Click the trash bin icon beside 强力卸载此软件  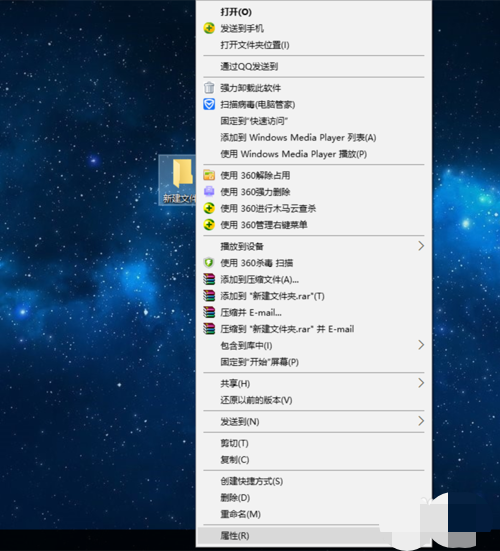[x=209, y=87]
